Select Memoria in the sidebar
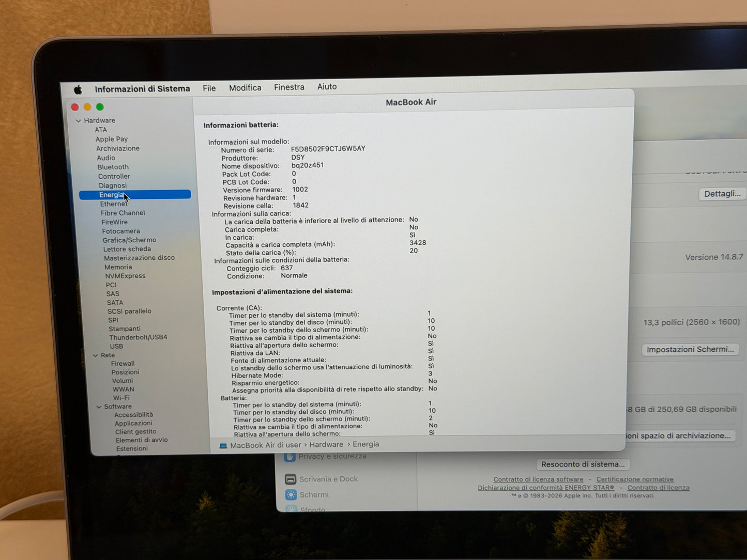The image size is (747, 560). (x=118, y=267)
